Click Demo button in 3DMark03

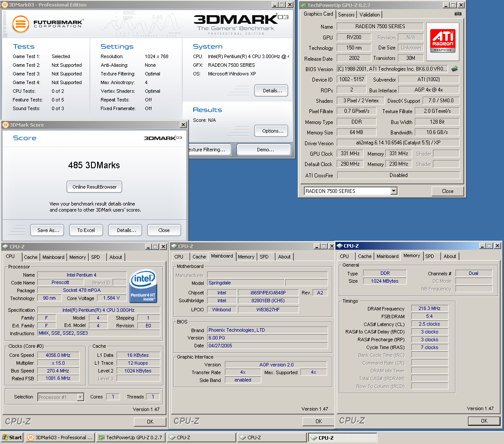pos(264,150)
